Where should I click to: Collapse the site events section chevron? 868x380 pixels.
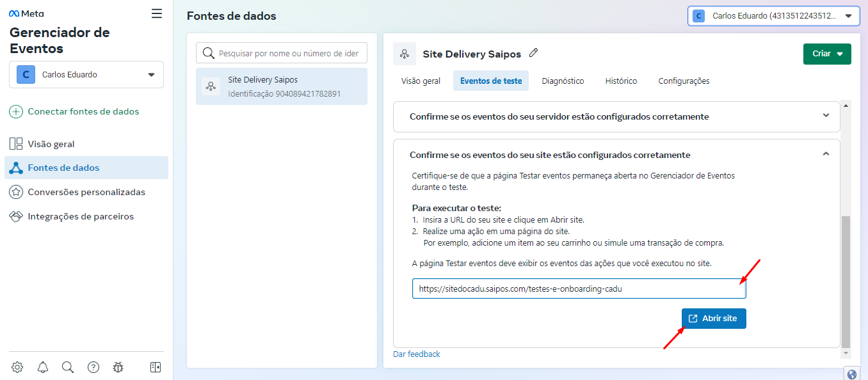point(826,154)
